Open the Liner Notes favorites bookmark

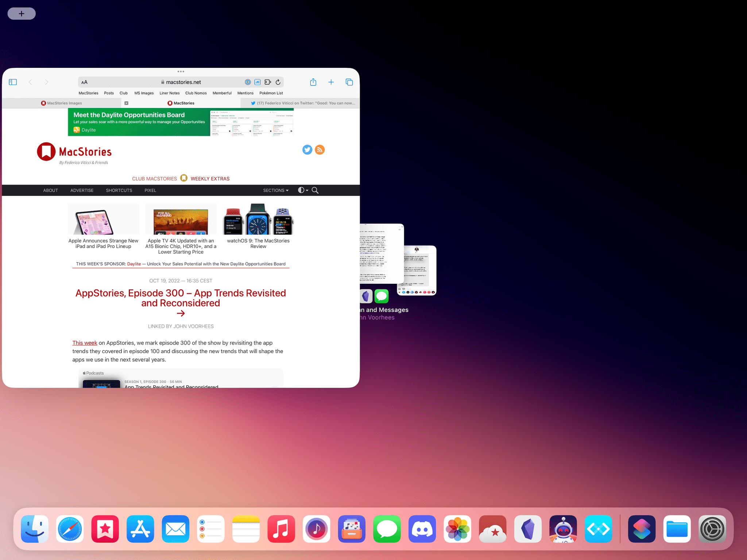click(170, 93)
